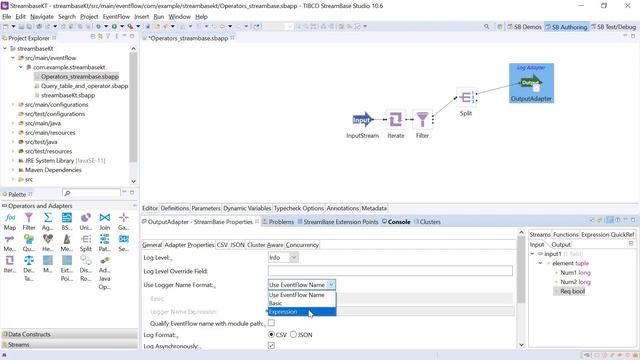Pick the Aggregate operator palette icon

click(x=48, y=222)
